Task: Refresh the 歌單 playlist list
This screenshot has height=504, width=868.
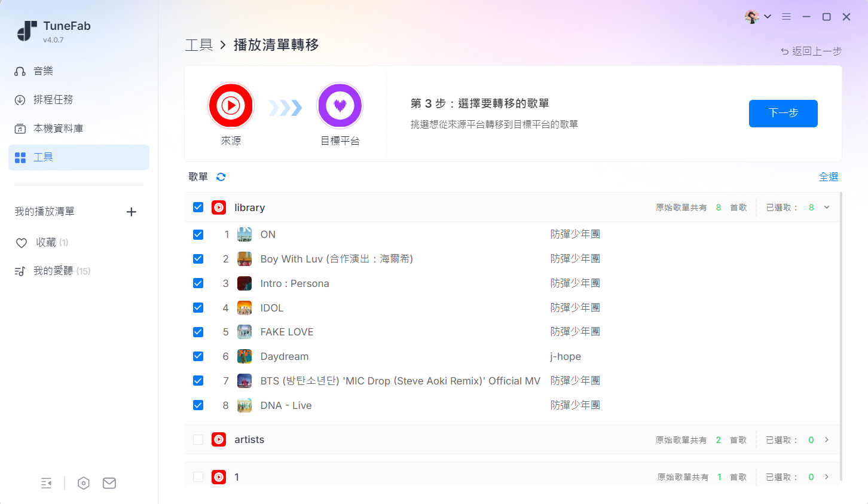Action: click(x=221, y=177)
